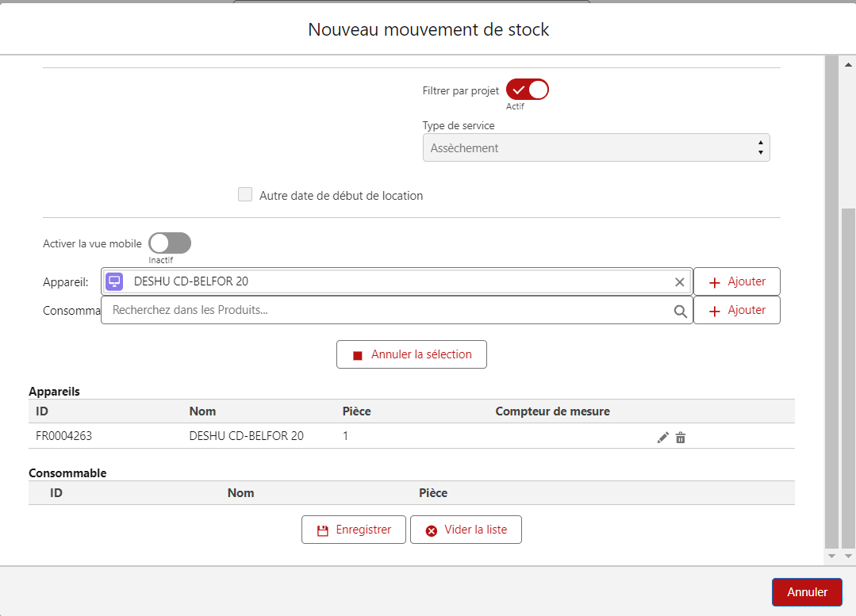Empty the list with Vider la liste

pos(466,530)
